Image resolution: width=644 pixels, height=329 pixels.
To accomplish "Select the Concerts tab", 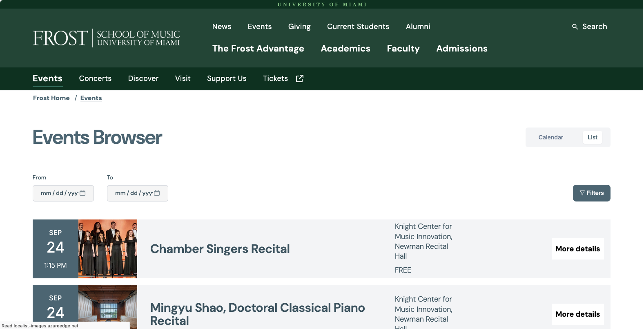I will pyautogui.click(x=95, y=78).
